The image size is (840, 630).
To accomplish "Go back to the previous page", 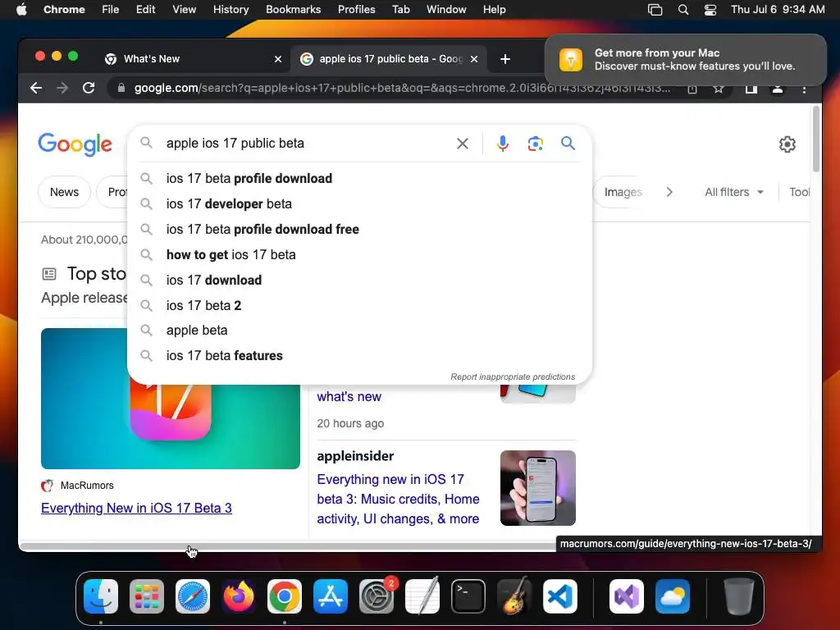I will coord(36,88).
